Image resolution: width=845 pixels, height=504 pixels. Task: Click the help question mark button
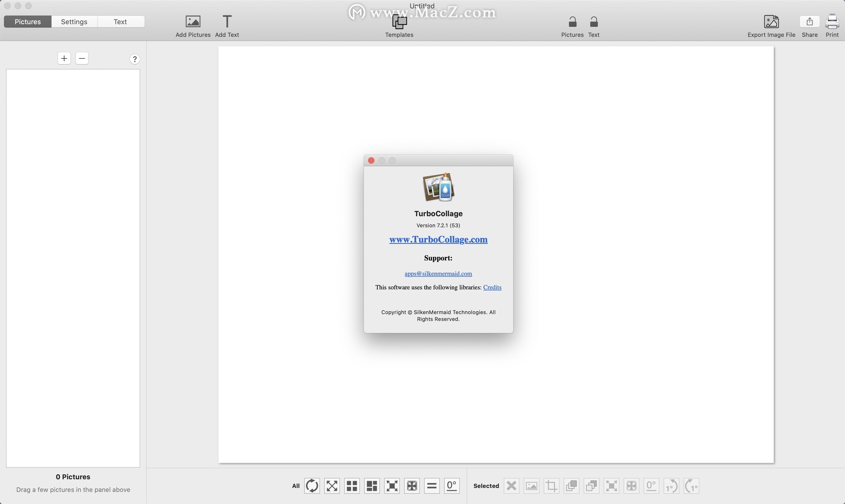(x=135, y=59)
